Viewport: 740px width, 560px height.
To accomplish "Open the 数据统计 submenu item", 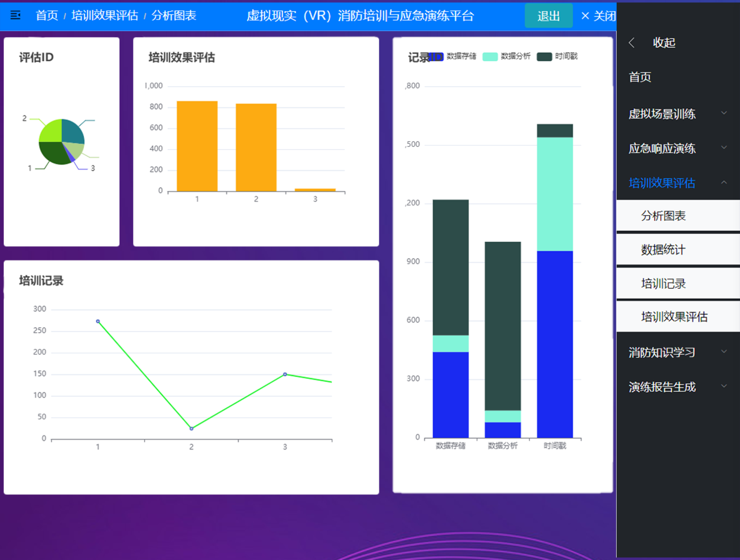I will pos(663,250).
